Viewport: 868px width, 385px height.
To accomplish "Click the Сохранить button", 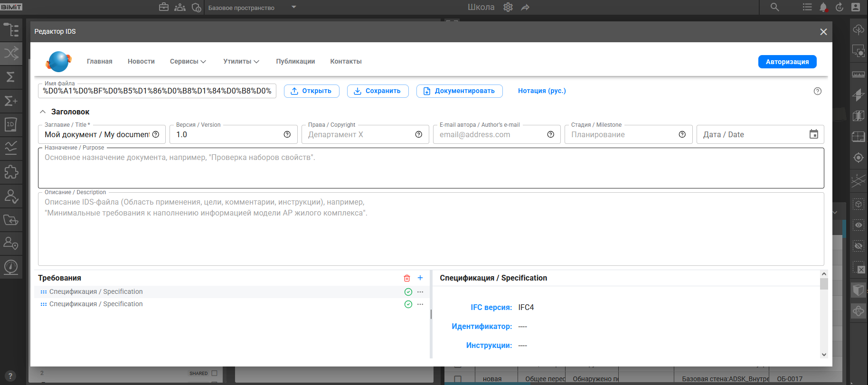I will click(378, 91).
